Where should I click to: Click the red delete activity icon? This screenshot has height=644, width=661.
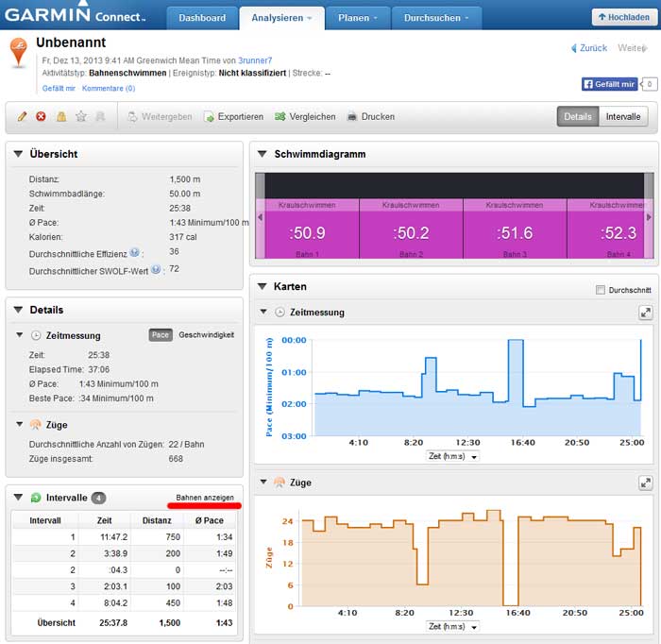41,116
